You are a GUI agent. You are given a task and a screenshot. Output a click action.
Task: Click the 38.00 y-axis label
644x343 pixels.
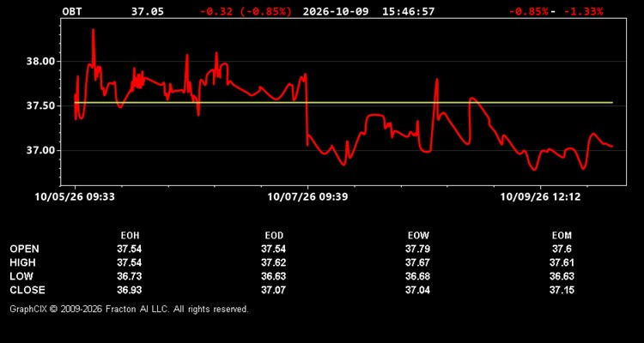[x=40, y=62]
